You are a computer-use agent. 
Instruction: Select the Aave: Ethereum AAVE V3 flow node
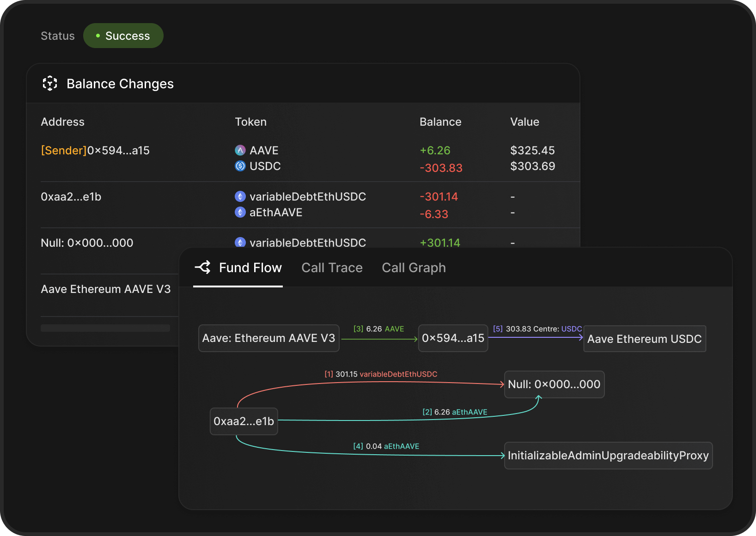coord(269,338)
